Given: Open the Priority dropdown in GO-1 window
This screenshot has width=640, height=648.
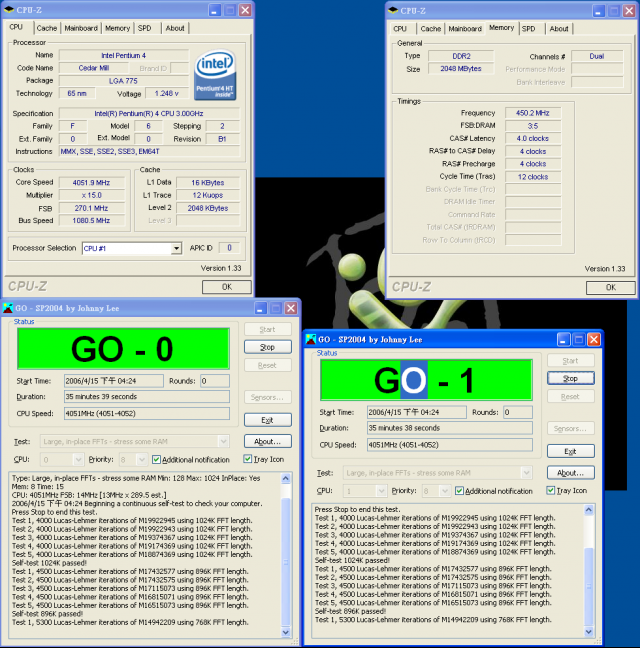Looking at the screenshot, I should pos(445,491).
